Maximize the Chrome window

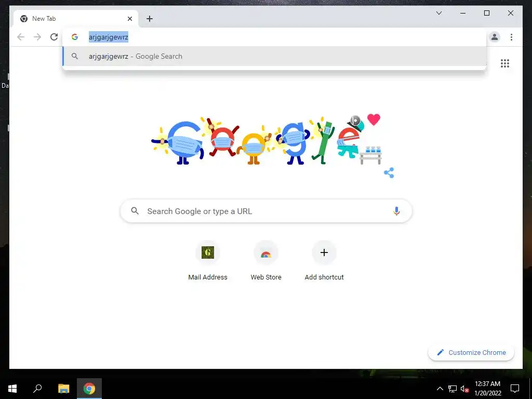(486, 13)
